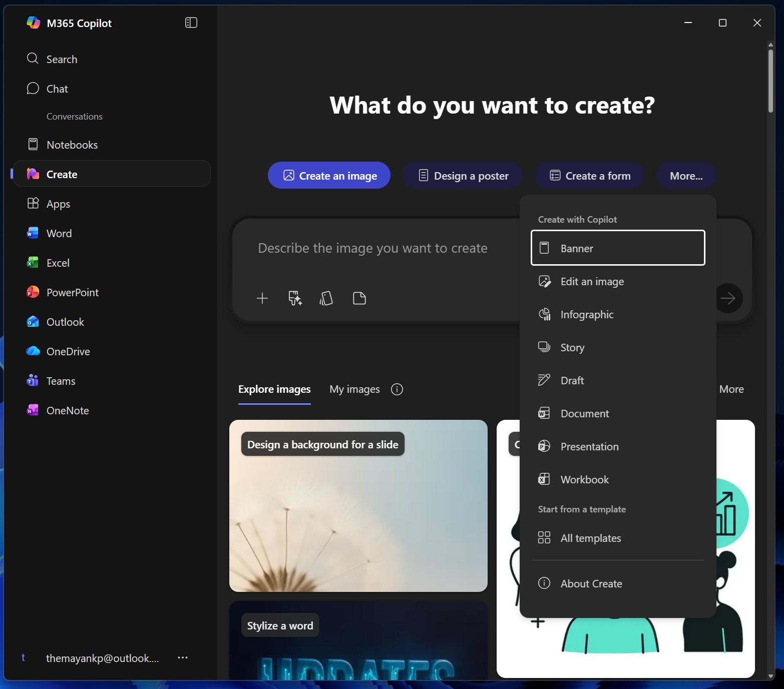This screenshot has height=689, width=784.
Task: Switch to the My images tab
Action: coord(354,389)
